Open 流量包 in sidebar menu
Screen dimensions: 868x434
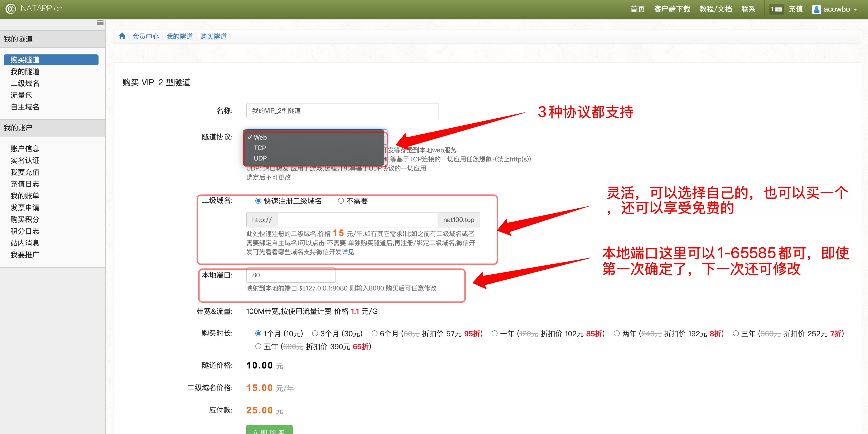coord(21,95)
